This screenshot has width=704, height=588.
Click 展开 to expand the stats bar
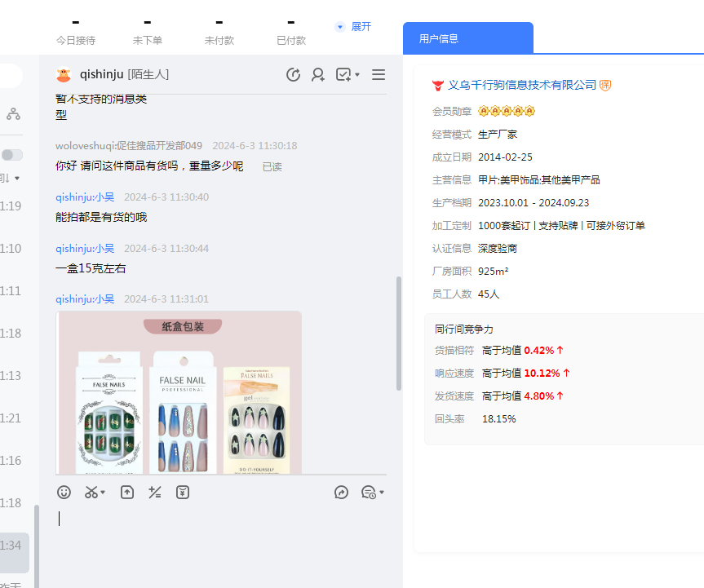click(354, 27)
